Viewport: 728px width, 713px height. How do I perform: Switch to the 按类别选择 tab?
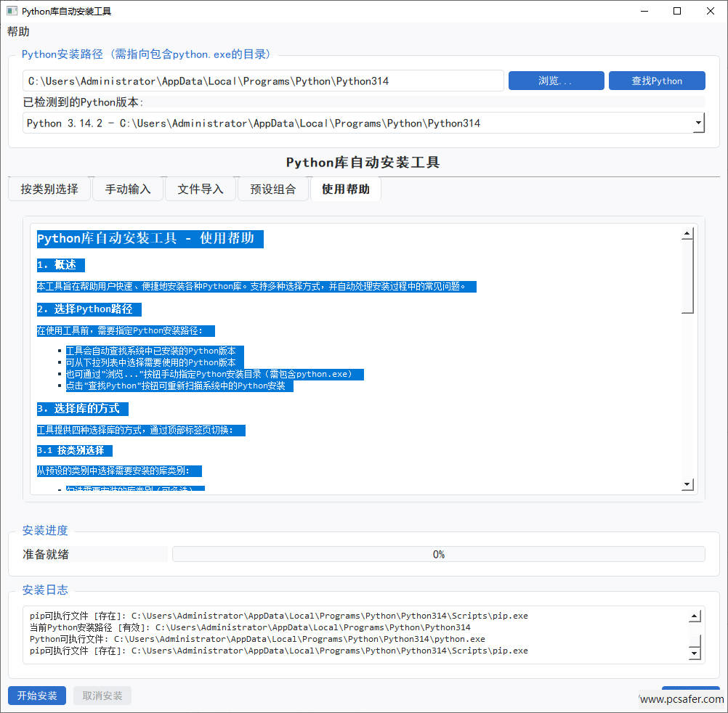(x=49, y=190)
